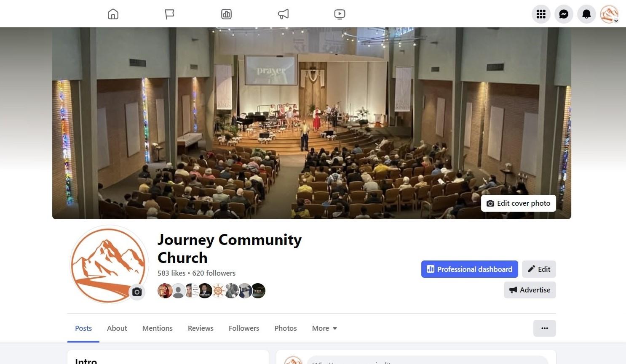Image resolution: width=626 pixels, height=364 pixels.
Task: Open Messenger chats
Action: coord(564,14)
